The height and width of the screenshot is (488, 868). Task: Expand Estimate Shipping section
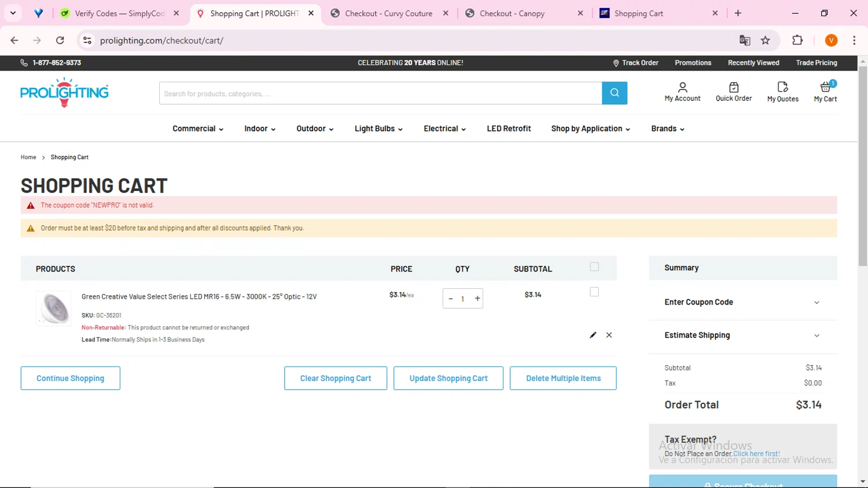coord(742,335)
